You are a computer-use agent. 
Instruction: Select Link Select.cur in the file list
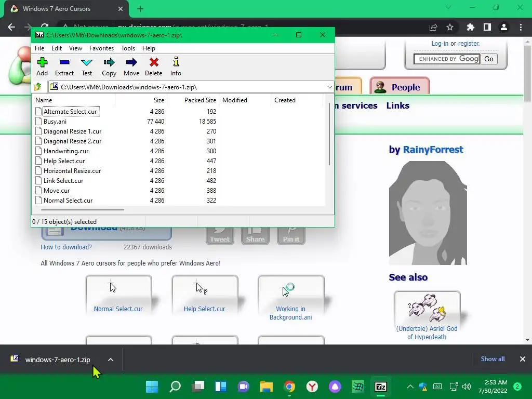(x=63, y=180)
